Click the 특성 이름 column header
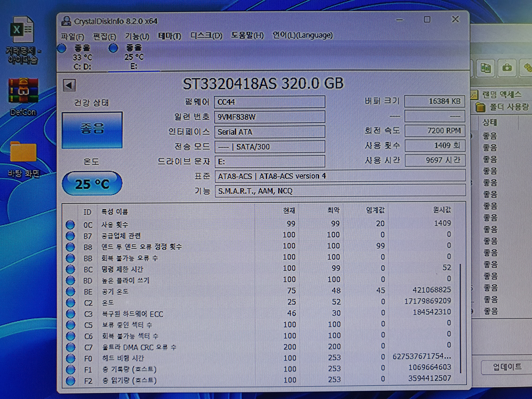The height and width of the screenshot is (399, 532). [115, 212]
